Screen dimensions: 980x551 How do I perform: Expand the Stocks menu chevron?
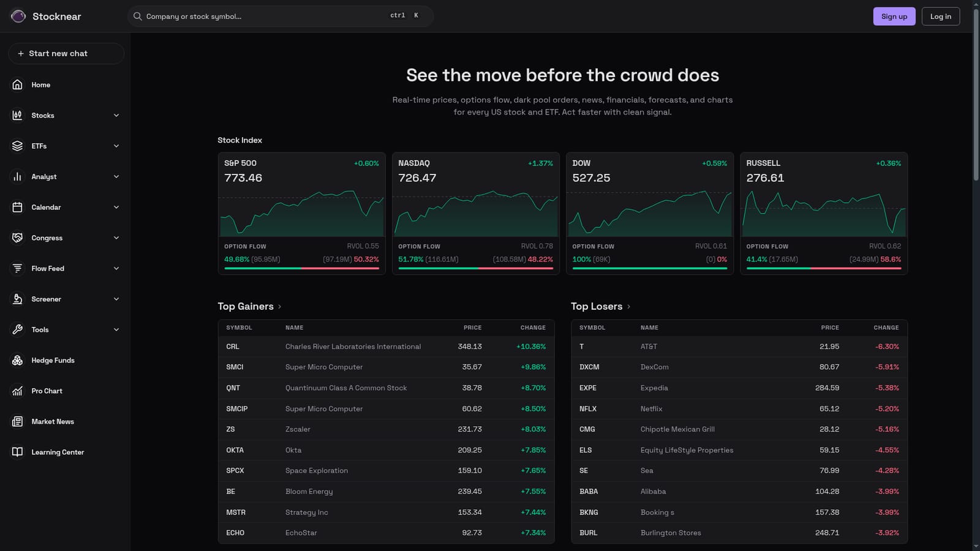tap(116, 115)
